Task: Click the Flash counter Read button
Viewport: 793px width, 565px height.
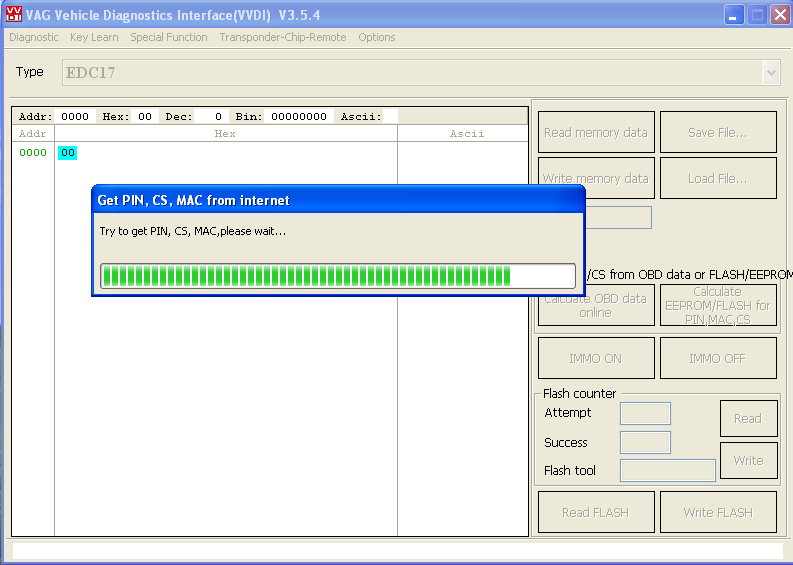Action: (x=748, y=418)
